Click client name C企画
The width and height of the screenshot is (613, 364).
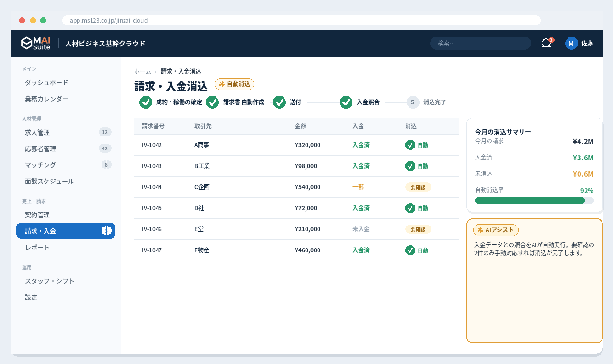coord(202,187)
